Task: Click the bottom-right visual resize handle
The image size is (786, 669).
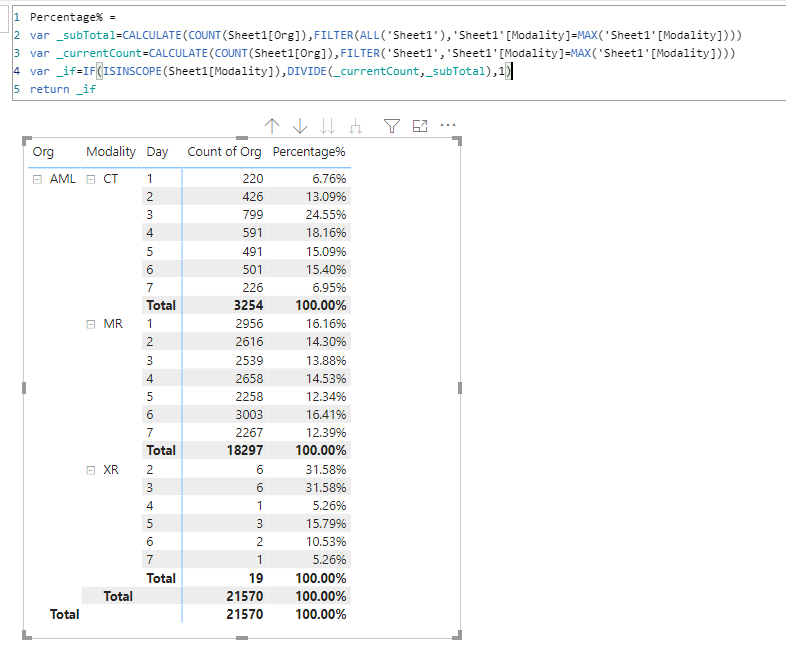Action: point(457,635)
